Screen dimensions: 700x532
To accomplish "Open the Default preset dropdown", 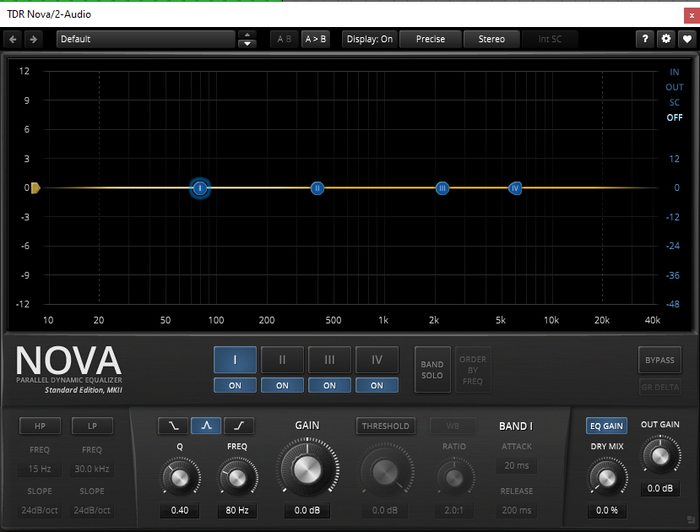I will click(x=145, y=39).
